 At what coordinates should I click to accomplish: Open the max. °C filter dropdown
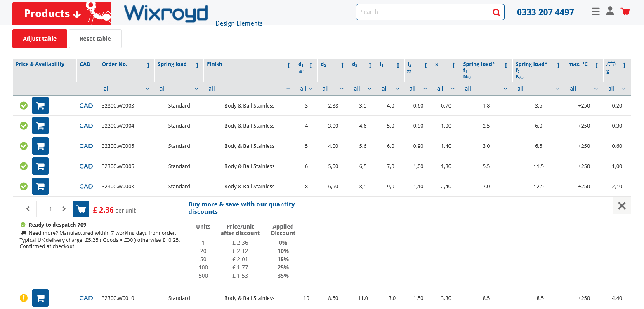584,89
